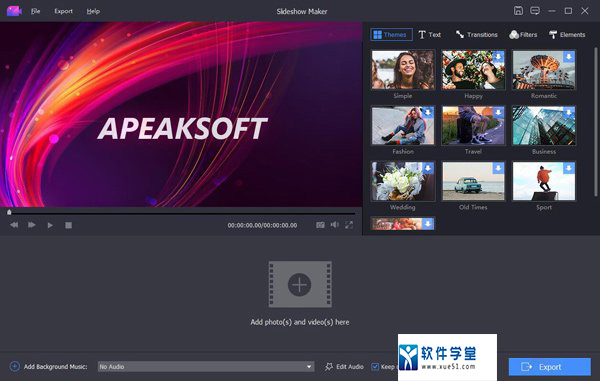Switch to the Transitions tab

476,34
